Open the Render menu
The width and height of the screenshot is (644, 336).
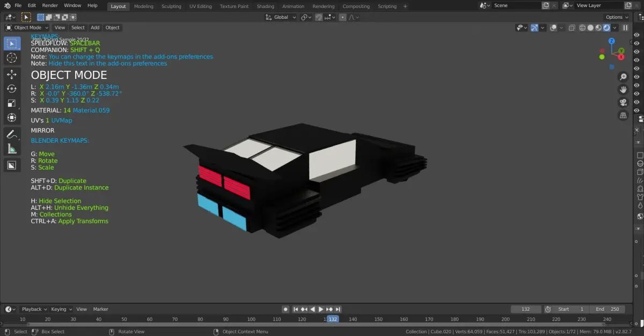click(x=50, y=6)
